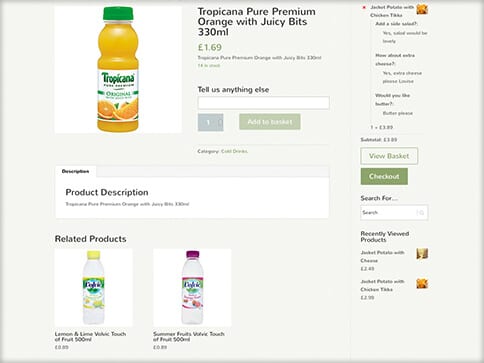
Task: Open the Lemon & Lime Volvic product image
Action: click(x=93, y=288)
